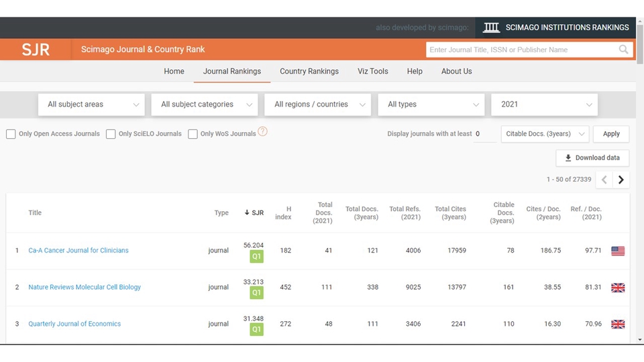
Task: Click the search magnifier icon
Action: (623, 50)
